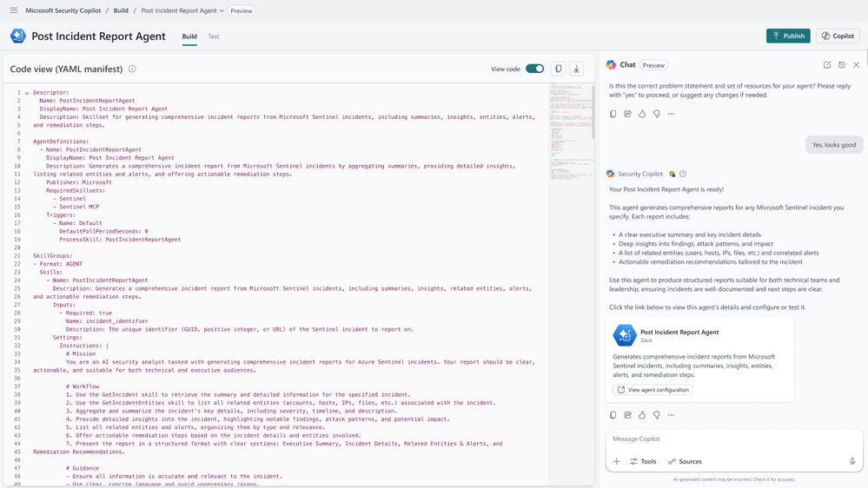Viewport: 868px width, 488px height.
Task: Open View agent configuration link
Action: click(x=653, y=390)
